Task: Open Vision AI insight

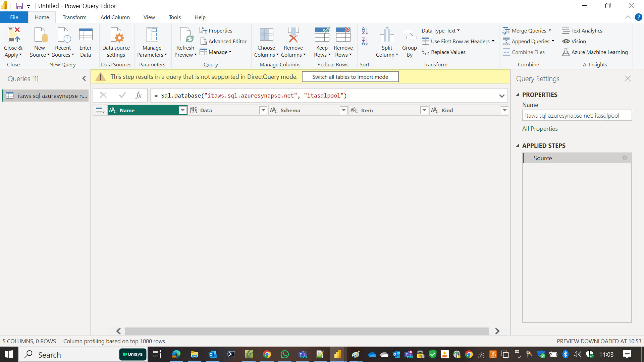Action: (574, 41)
